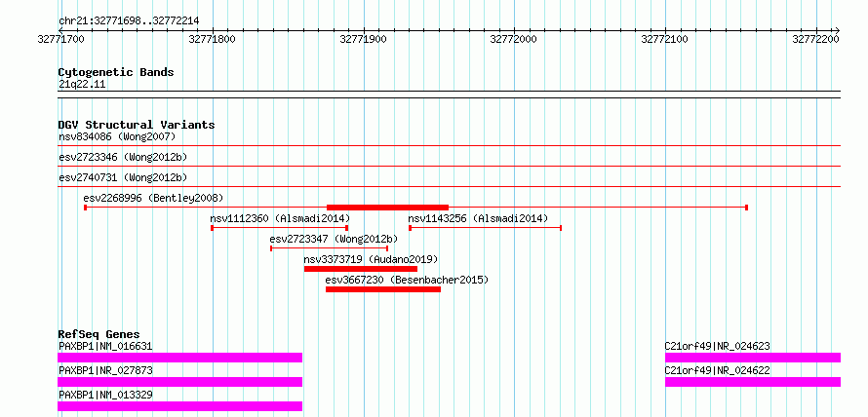Click the esv3667230 thick red bar
The image size is (868, 417).
point(383,289)
